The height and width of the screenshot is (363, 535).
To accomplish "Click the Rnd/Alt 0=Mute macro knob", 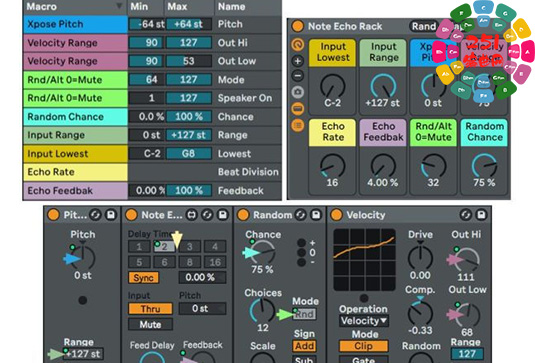I will [433, 166].
